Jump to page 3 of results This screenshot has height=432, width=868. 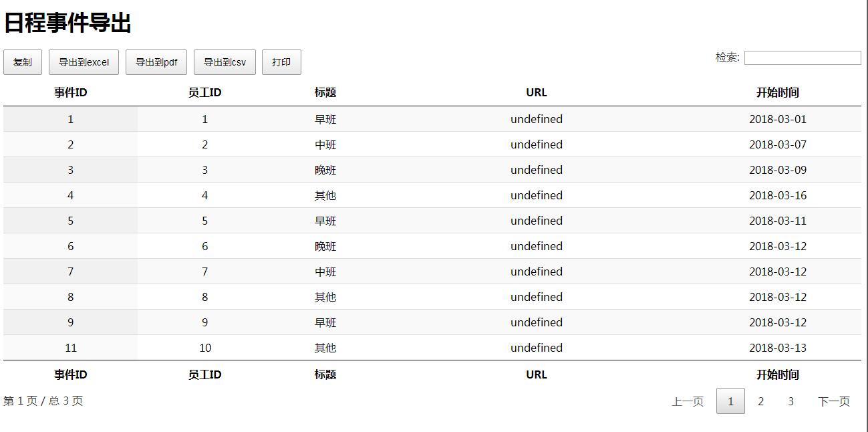coord(790,401)
